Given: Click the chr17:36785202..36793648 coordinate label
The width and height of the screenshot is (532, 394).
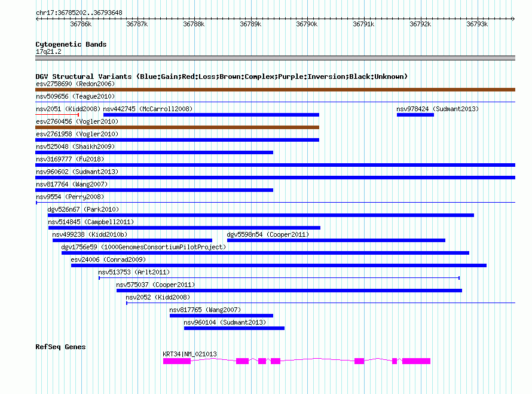Looking at the screenshot, I should tap(79, 13).
